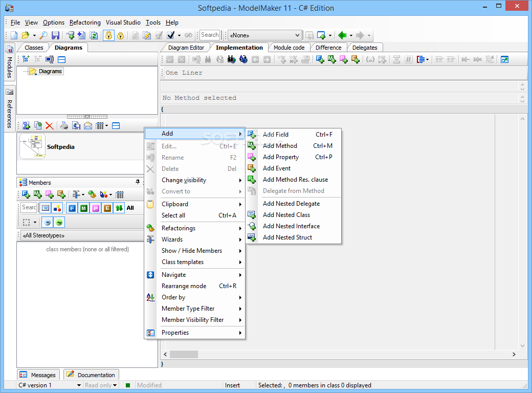Viewport: 532px width, 393px height.
Task: Open the Documentation tab at bottom
Action: (91, 375)
